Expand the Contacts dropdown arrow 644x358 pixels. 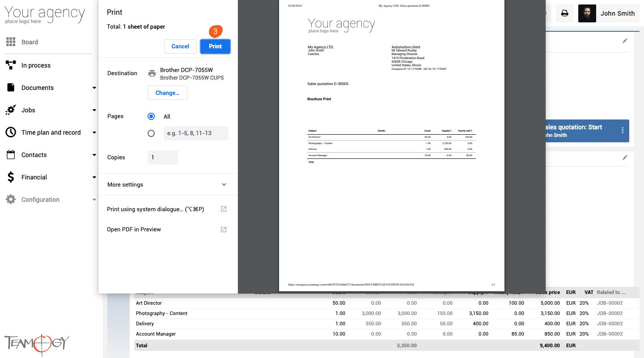(94, 155)
